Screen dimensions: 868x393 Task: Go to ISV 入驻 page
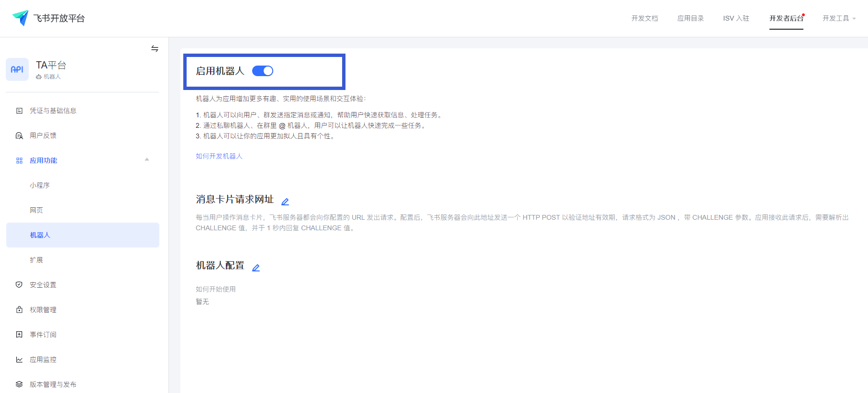click(736, 18)
